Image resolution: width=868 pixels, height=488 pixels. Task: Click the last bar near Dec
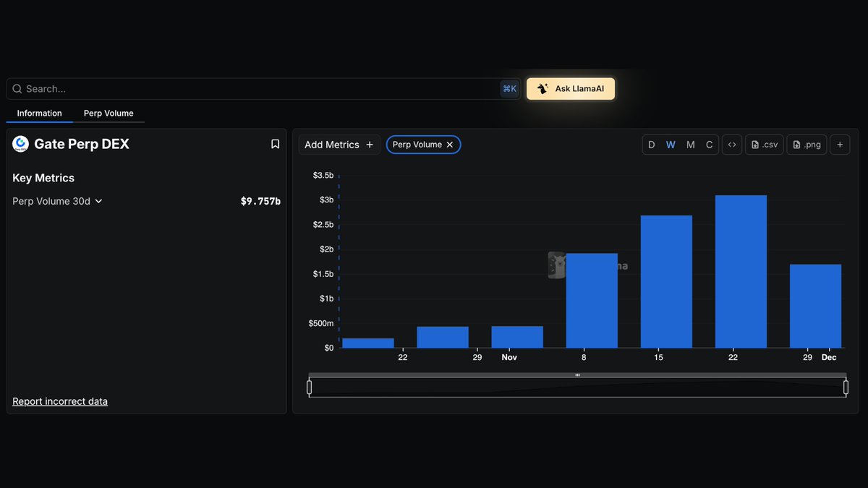click(x=815, y=306)
